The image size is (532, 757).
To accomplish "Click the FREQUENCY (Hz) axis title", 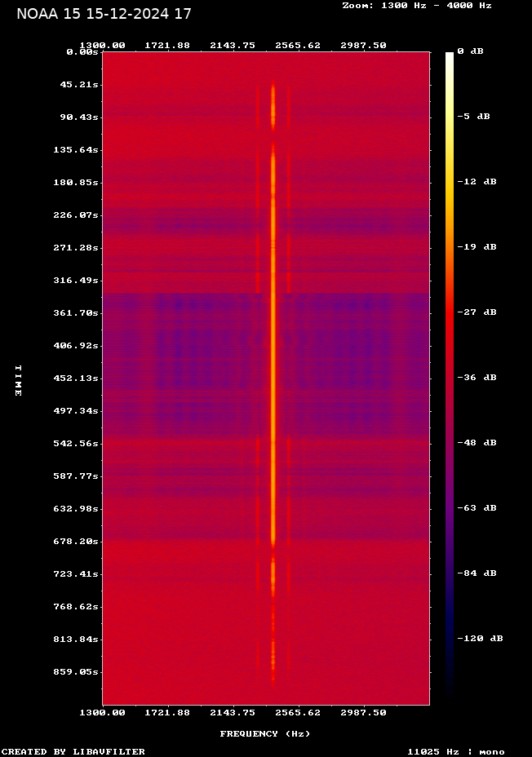I will tap(264, 734).
